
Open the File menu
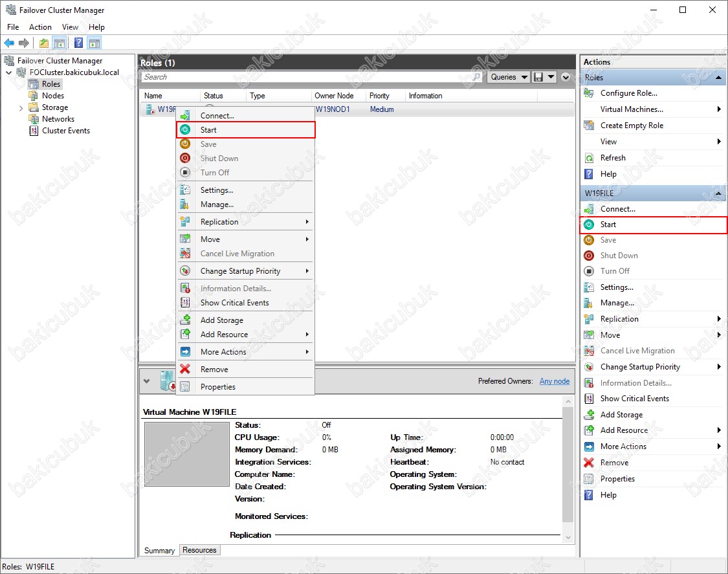pos(13,27)
